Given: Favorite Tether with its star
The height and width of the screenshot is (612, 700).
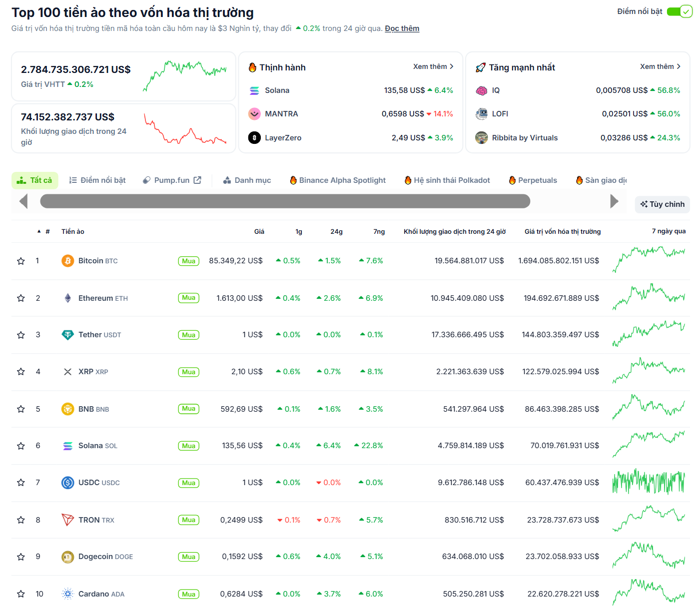Looking at the screenshot, I should (x=21, y=335).
